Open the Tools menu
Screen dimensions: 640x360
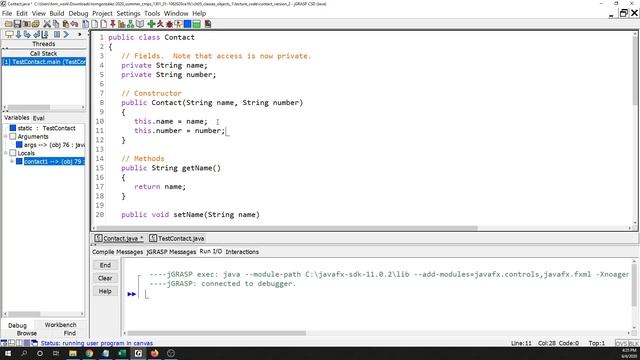[152, 13]
